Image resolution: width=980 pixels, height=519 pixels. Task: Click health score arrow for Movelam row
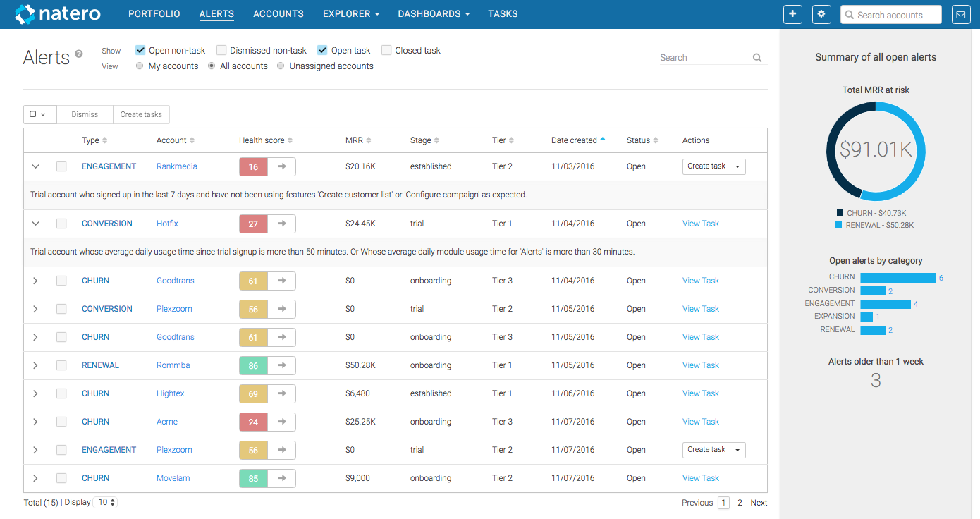281,478
